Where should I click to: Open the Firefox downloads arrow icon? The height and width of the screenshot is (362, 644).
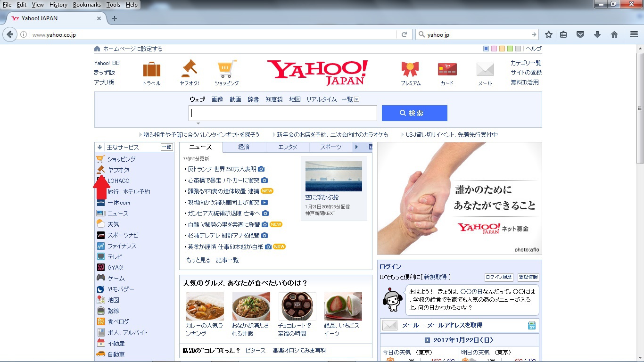(597, 34)
